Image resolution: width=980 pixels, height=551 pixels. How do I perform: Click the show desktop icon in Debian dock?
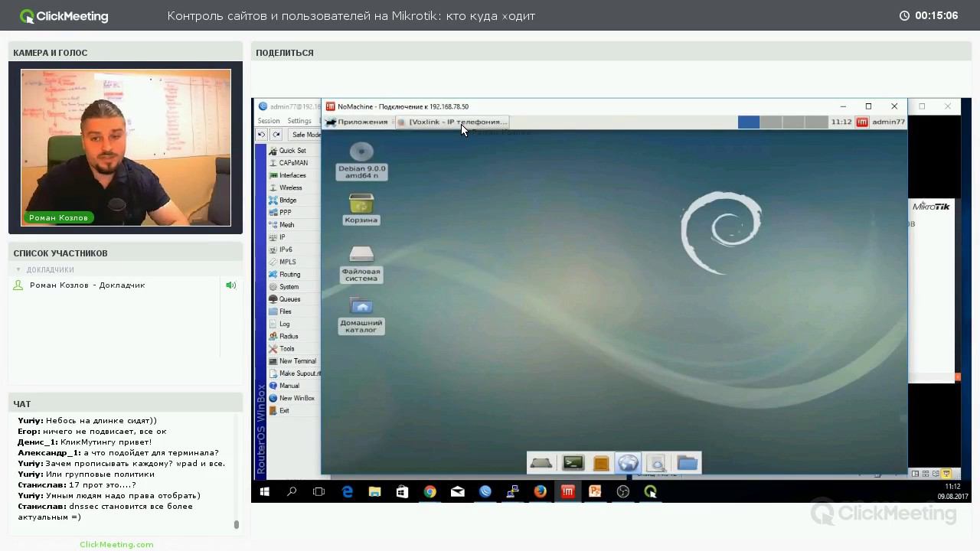point(541,463)
